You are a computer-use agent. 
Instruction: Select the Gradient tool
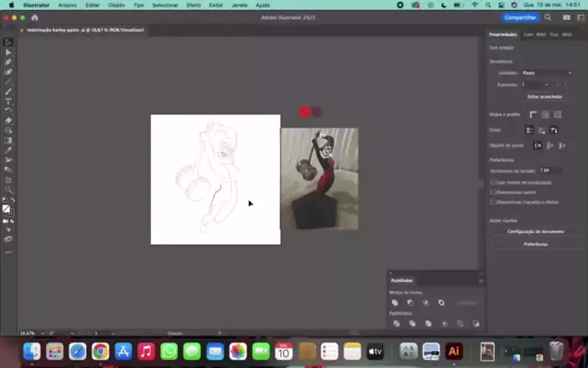(x=8, y=141)
